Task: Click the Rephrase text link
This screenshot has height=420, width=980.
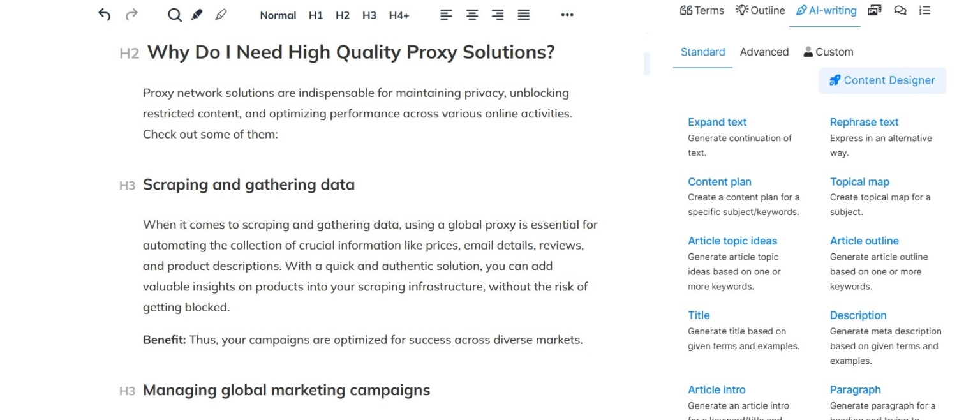Action: (x=864, y=122)
